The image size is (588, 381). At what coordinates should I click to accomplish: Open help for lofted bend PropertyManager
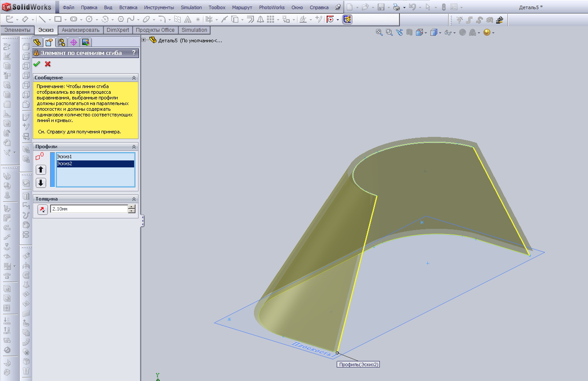point(134,53)
